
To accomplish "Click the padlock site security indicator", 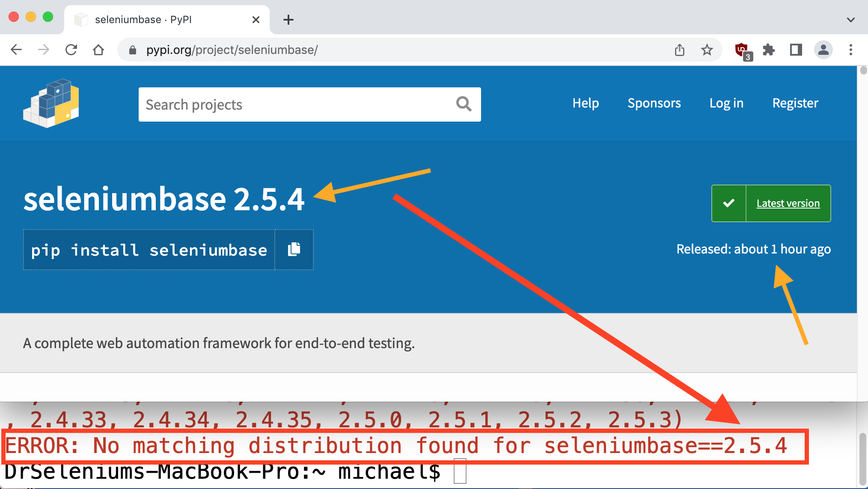I will point(133,50).
